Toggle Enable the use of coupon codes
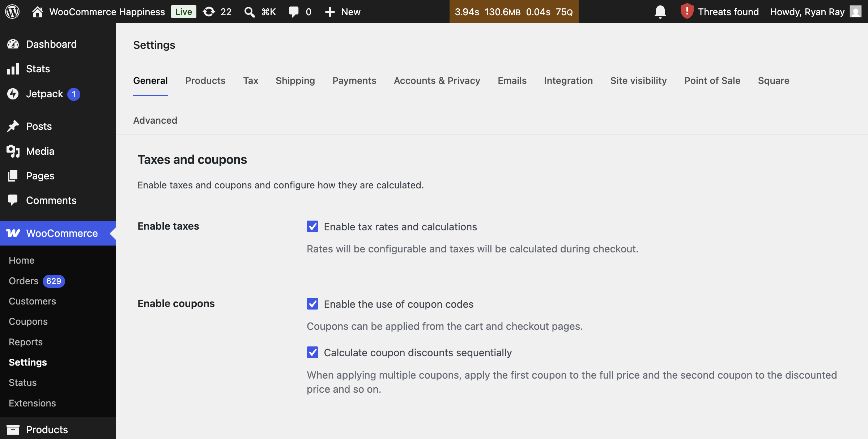 [312, 304]
